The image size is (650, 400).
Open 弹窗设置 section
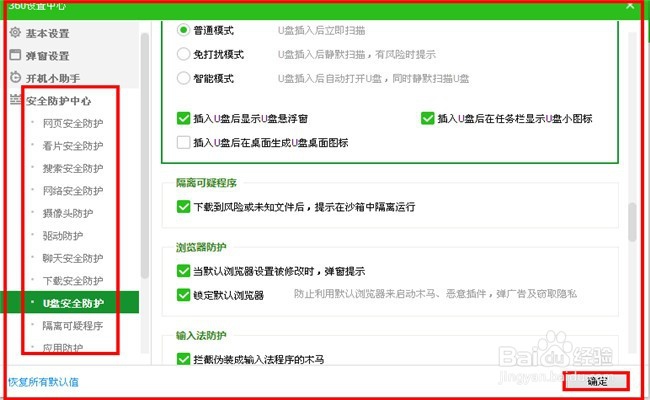pyautogui.click(x=47, y=56)
